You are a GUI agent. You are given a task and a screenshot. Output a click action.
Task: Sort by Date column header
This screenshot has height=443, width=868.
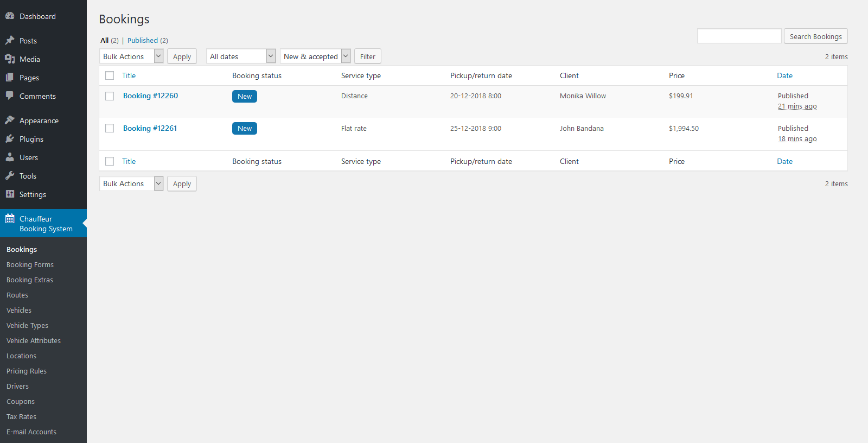click(784, 75)
